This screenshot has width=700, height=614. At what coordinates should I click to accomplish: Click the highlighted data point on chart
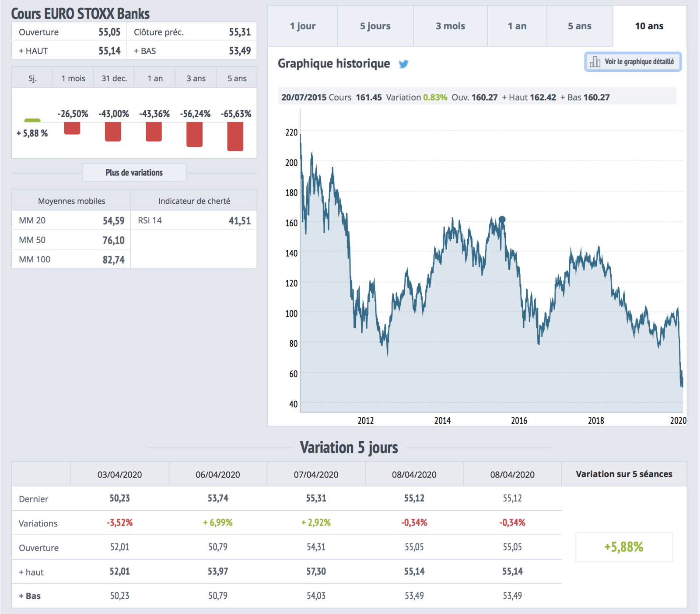(x=502, y=220)
